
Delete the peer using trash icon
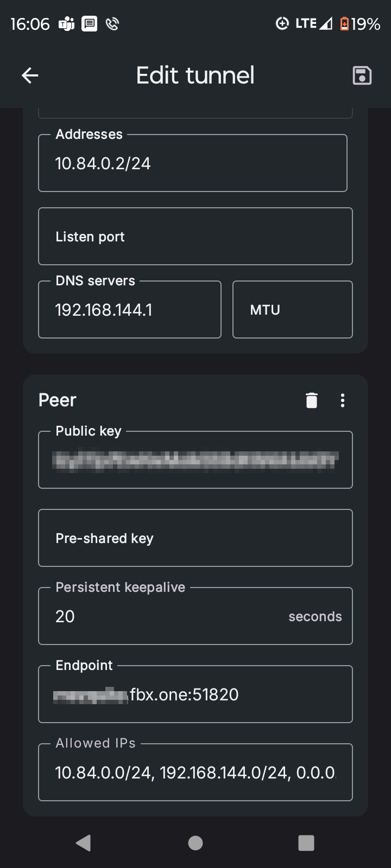[x=312, y=400]
